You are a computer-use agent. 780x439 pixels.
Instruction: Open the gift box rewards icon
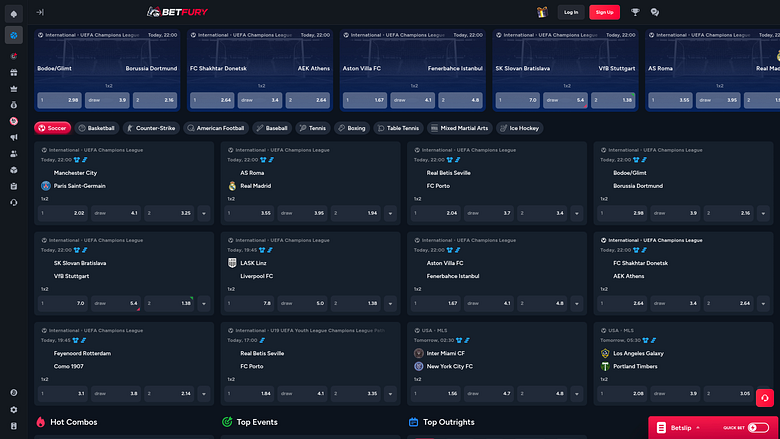click(542, 12)
